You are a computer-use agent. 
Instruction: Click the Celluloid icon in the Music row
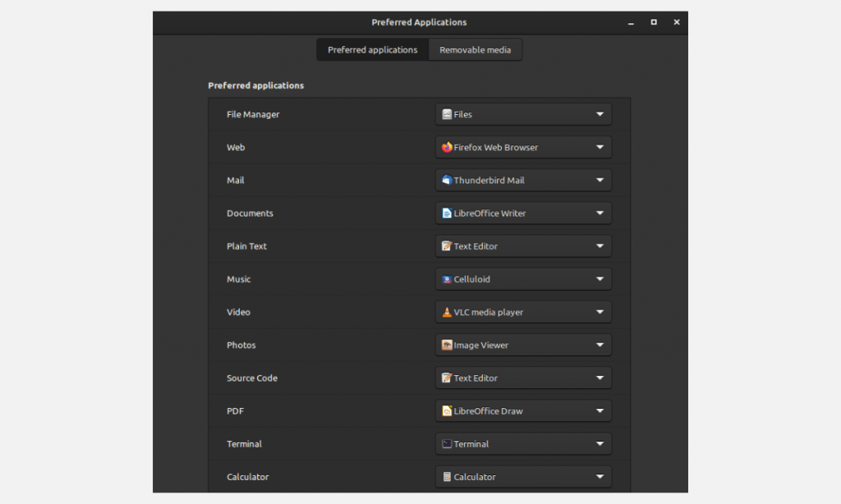[447, 279]
